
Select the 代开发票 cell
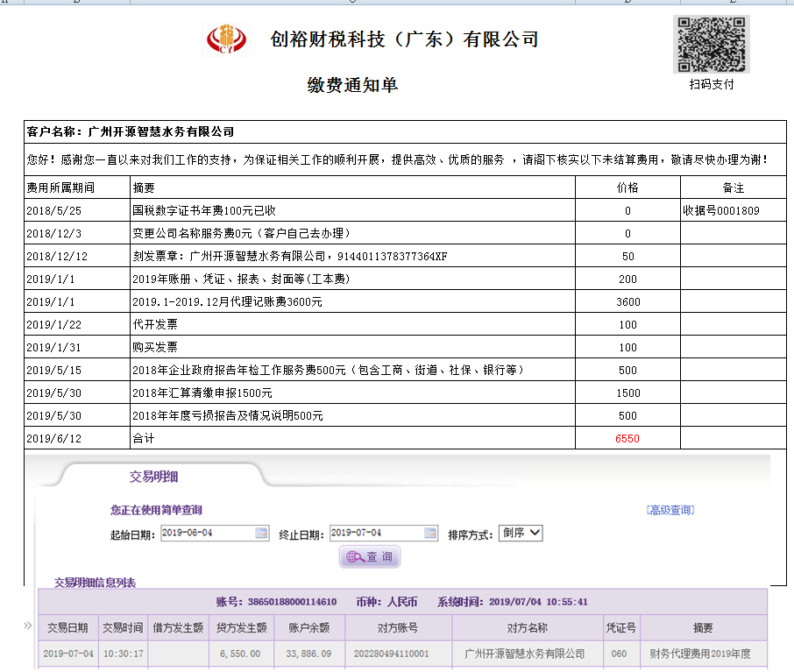point(352,324)
